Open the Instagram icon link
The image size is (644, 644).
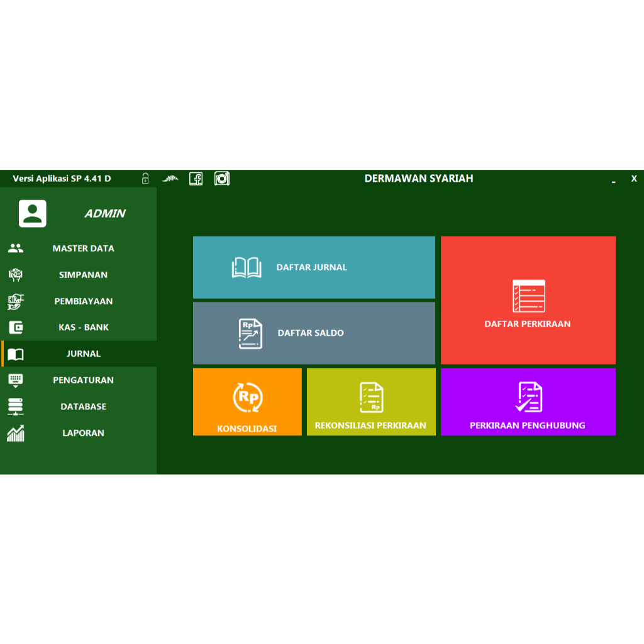click(222, 179)
